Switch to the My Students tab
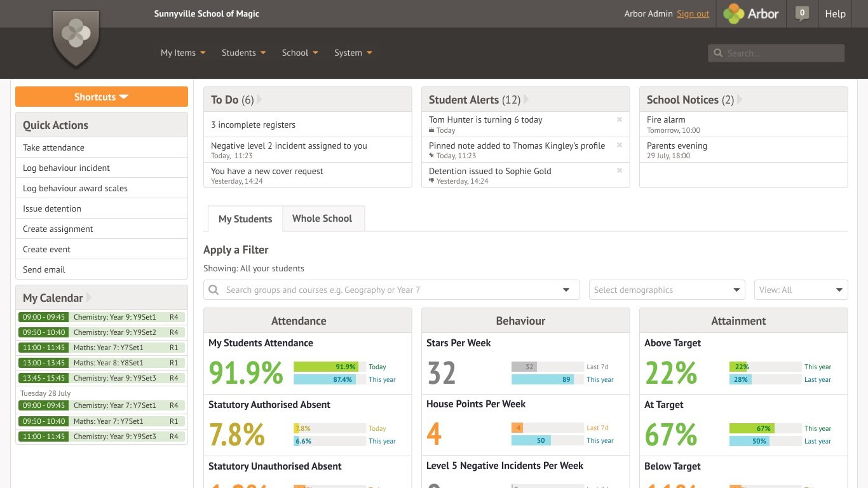The width and height of the screenshot is (868, 488). (245, 219)
